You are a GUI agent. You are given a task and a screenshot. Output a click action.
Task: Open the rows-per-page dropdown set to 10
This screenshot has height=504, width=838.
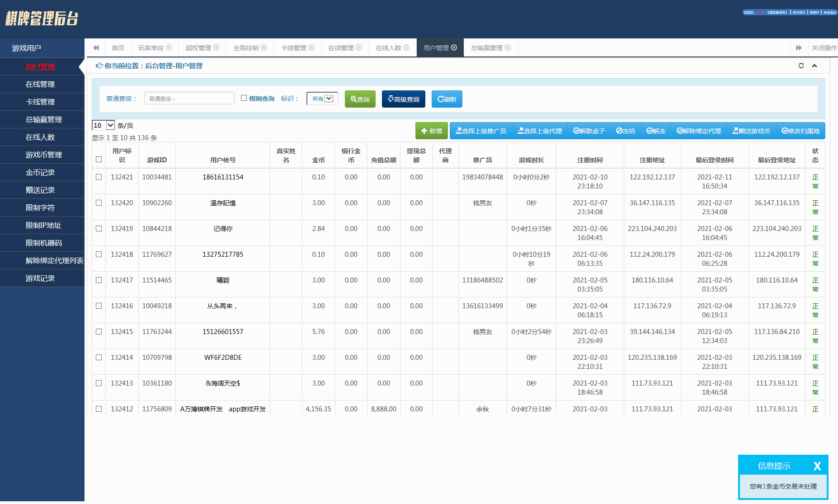(x=104, y=125)
